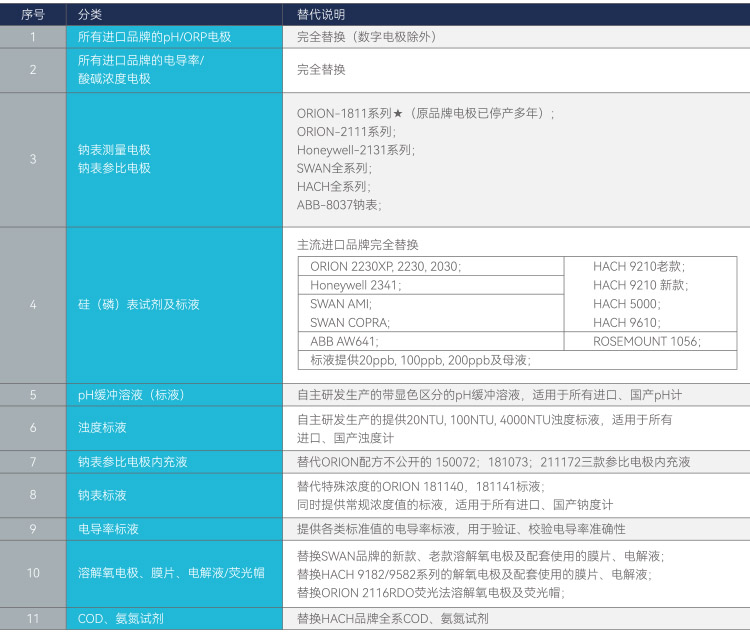Select the ORION-1811系列 line
This screenshot has height=633, width=750.
click(x=425, y=113)
